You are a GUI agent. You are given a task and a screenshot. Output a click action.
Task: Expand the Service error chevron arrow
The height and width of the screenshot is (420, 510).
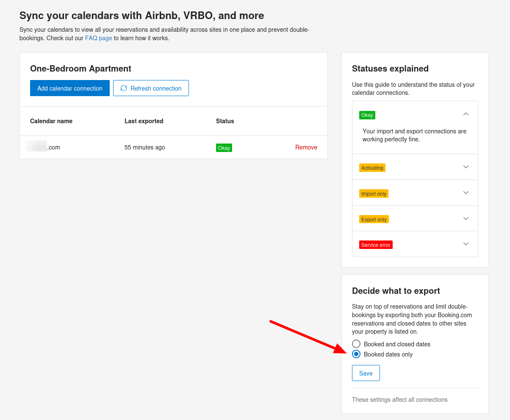[466, 244]
